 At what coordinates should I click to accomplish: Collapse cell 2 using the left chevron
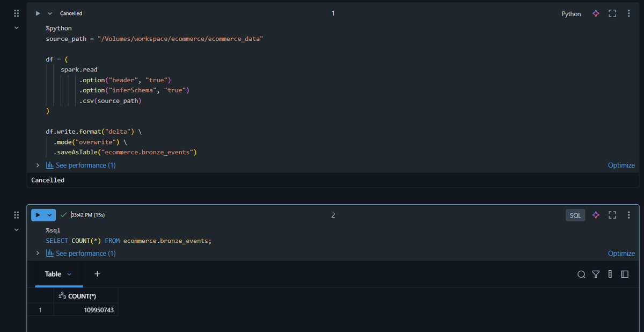(16, 230)
